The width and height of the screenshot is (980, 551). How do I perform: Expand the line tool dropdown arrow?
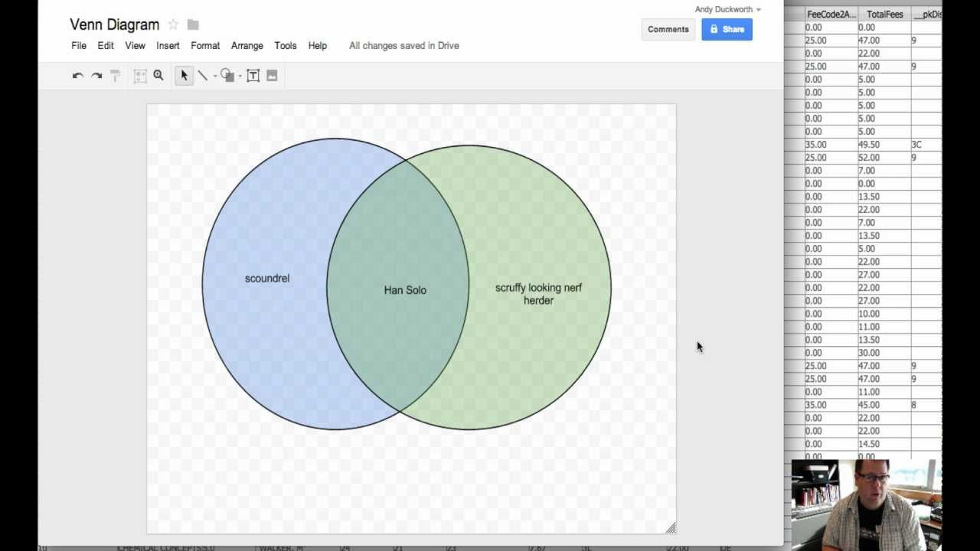214,77
